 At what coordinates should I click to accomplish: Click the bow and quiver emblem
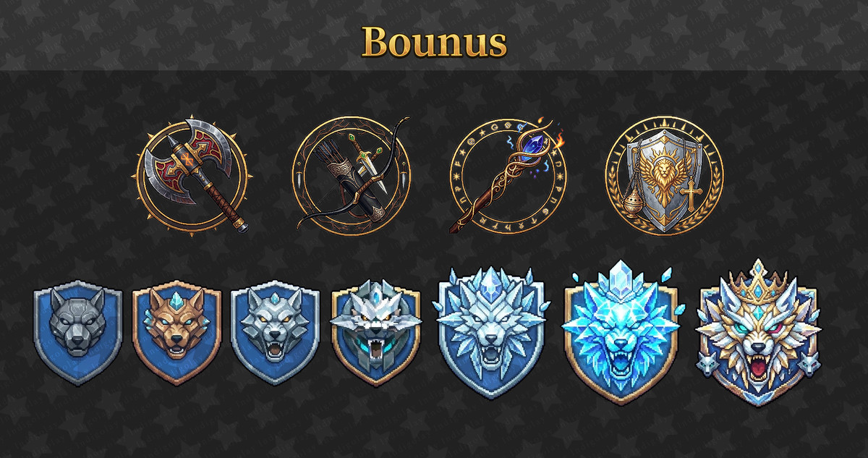tap(352, 174)
